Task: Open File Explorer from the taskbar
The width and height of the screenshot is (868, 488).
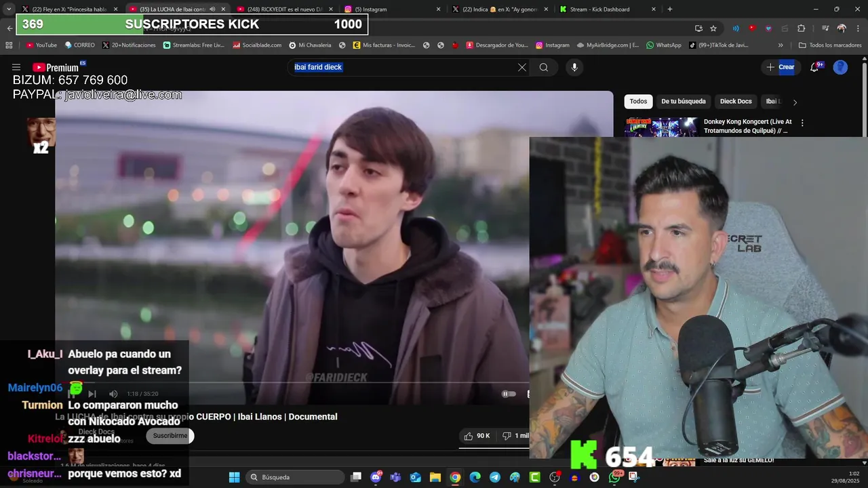Action: pos(435,477)
